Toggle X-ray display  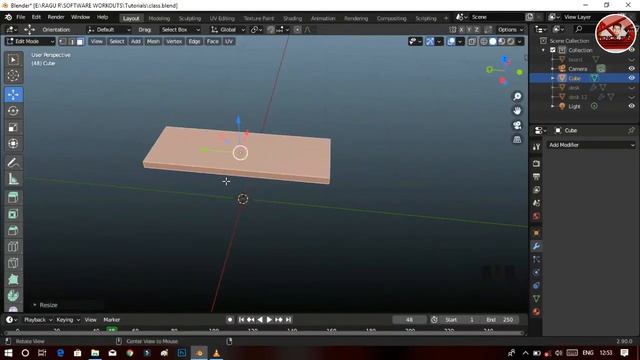click(472, 41)
